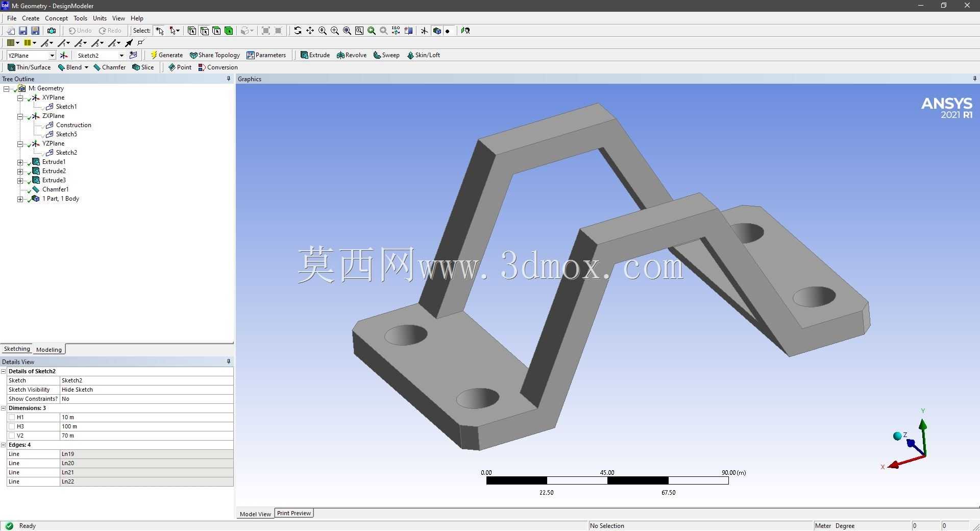Switch to the Print Preview tab
This screenshot has width=980, height=531.
(x=294, y=513)
